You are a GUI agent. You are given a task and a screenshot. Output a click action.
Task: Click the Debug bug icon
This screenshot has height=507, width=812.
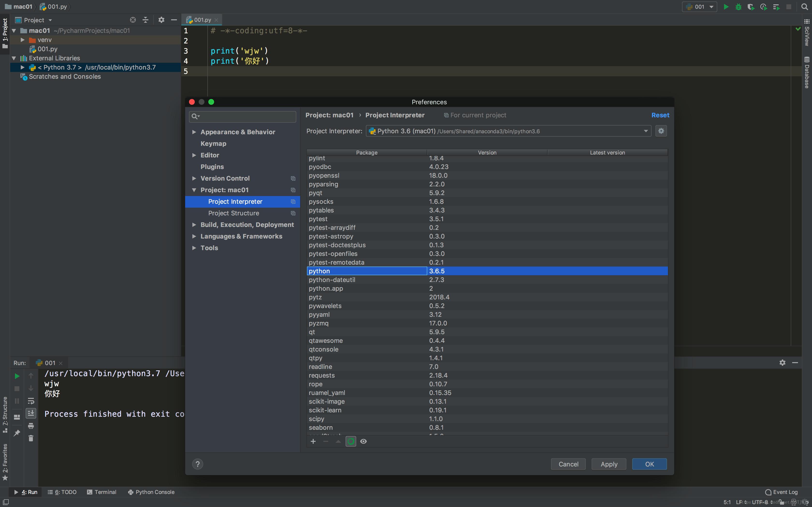pos(738,7)
